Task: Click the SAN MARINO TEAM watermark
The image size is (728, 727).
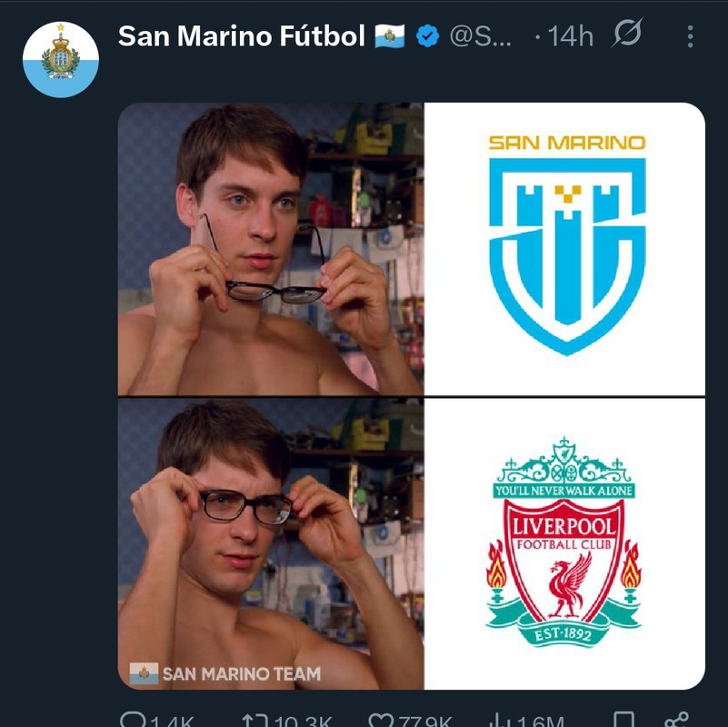Action: tap(225, 673)
